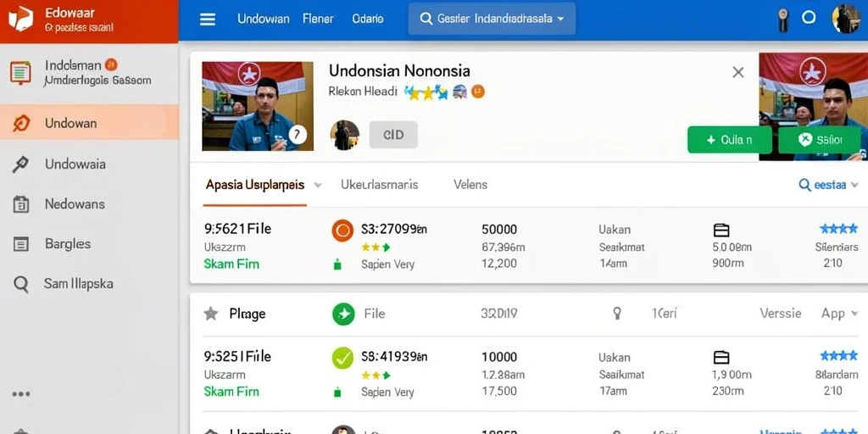The width and height of the screenshot is (868, 434).
Task: Click the 50000 value in the first row
Action: pyautogui.click(x=499, y=229)
